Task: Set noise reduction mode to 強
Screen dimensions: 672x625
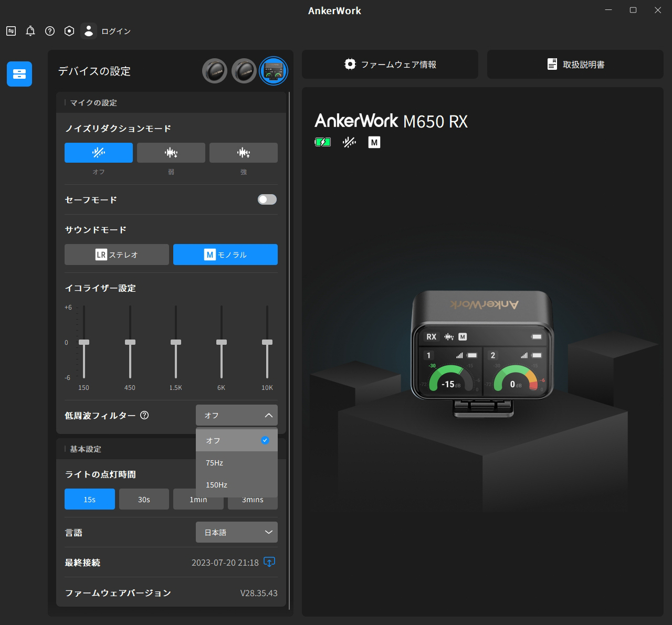Action: [x=244, y=153]
